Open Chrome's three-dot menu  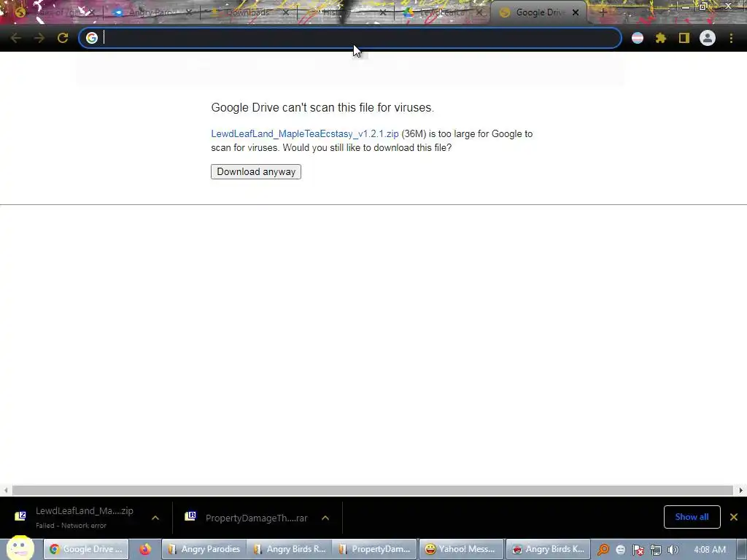731,38
